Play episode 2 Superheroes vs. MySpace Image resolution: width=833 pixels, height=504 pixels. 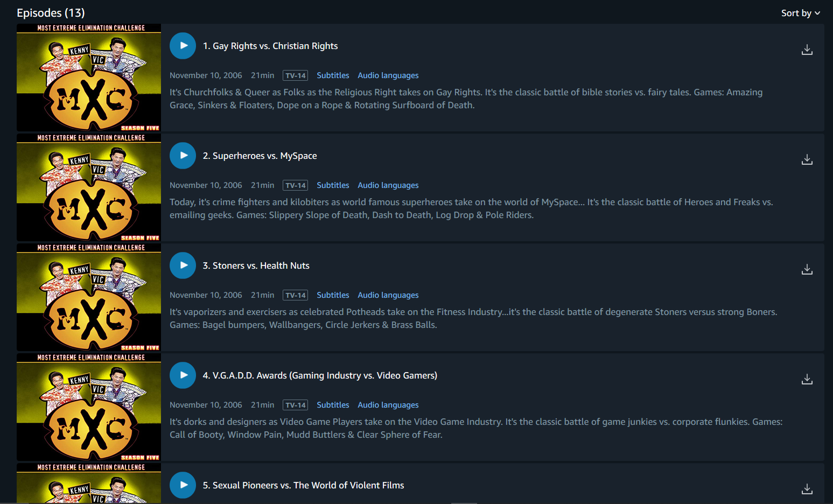pos(183,156)
